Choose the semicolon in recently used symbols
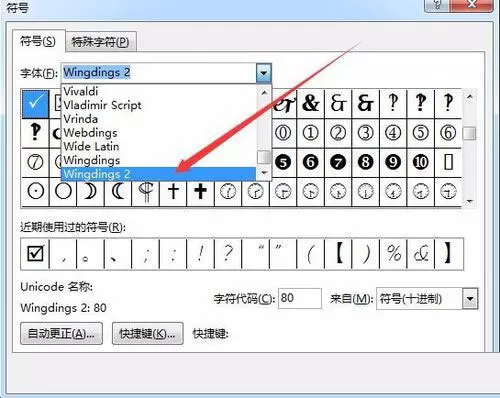 click(x=146, y=254)
